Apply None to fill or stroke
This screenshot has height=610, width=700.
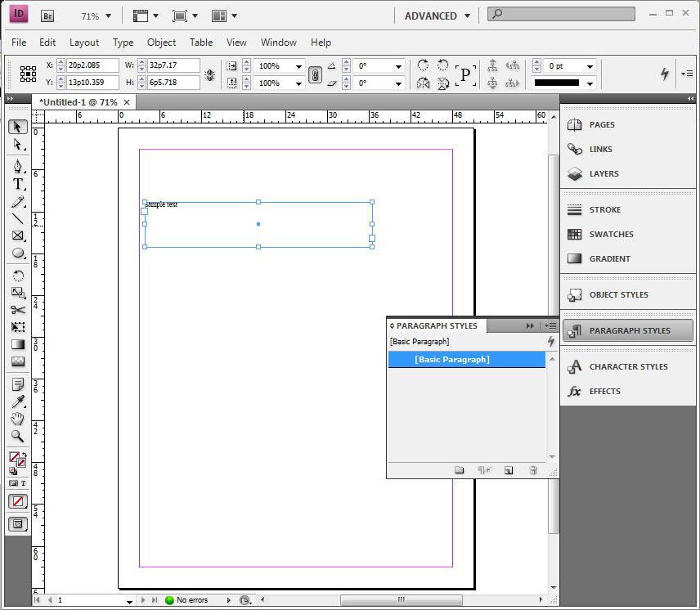coord(18,501)
